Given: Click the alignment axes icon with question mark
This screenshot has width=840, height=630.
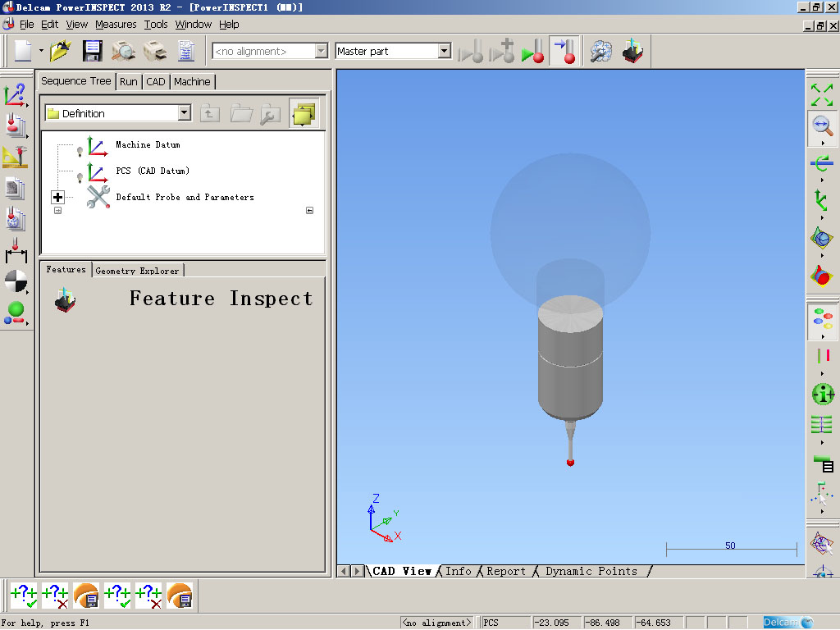Looking at the screenshot, I should tap(15, 95).
